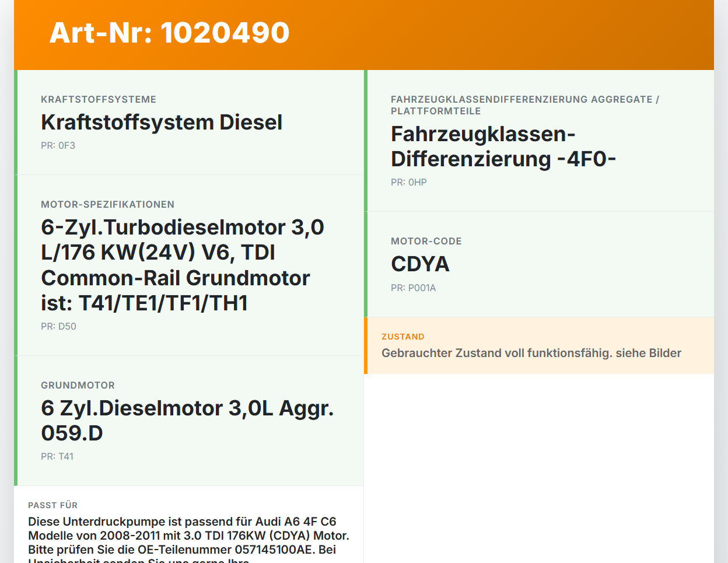Click Fahrzeugklassen-Differenzierung -4F0- value
Screen dimensions: 728x563
click(x=503, y=146)
